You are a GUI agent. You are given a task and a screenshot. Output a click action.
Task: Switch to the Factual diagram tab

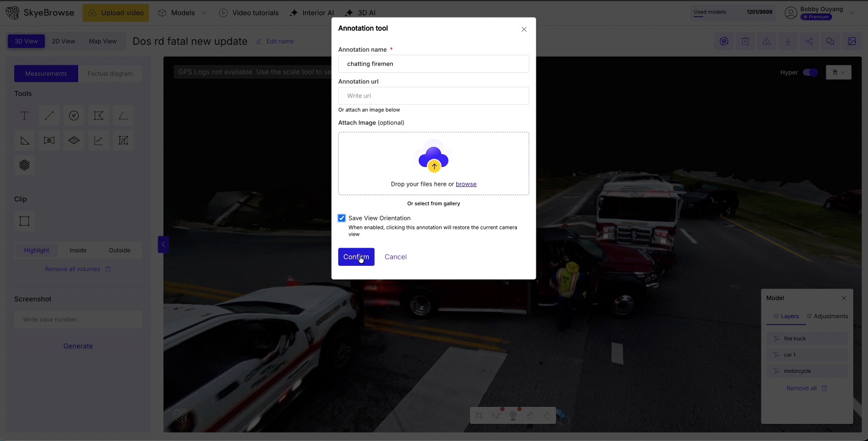pos(110,73)
